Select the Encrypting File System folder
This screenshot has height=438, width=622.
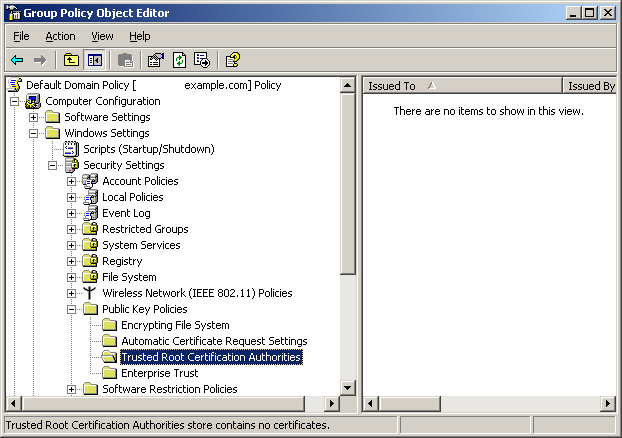175,325
